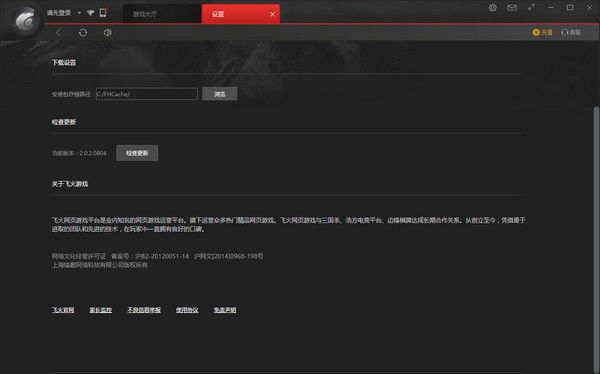Open messages via the envelope icon
Image resolution: width=600 pixels, height=374 pixels.
click(512, 8)
